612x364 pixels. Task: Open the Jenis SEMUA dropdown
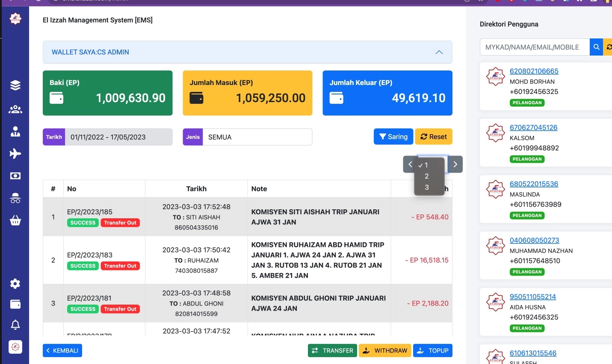coord(257,137)
